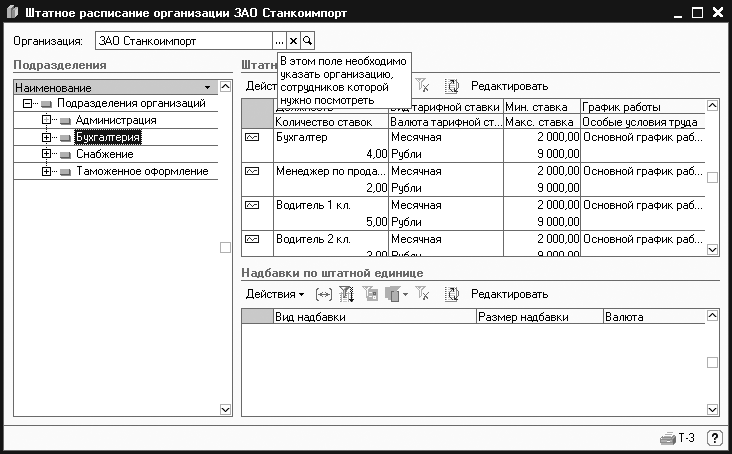
Task: Click Редактировать in the Надбавки toolbar
Action: 509,294
